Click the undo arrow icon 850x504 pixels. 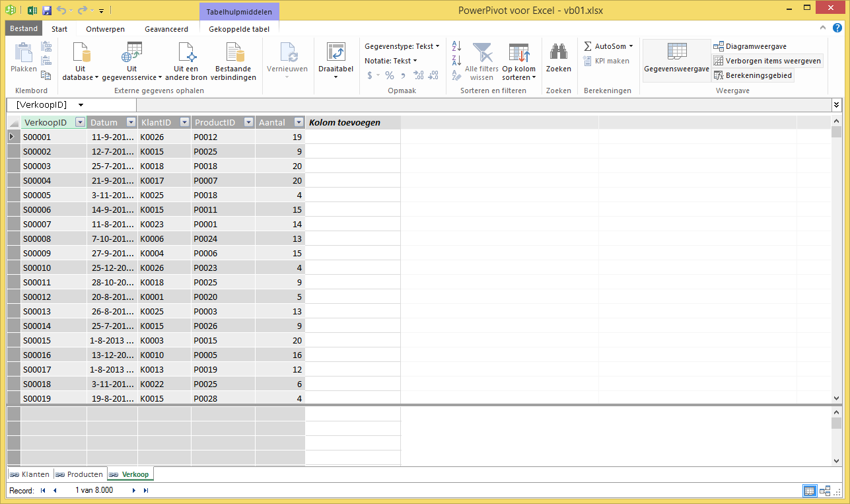[x=61, y=11]
